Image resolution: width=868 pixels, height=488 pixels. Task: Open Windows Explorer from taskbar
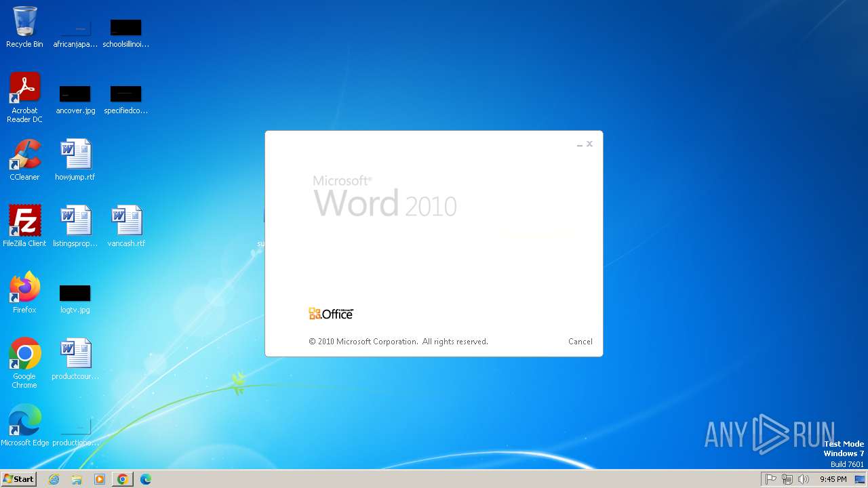point(77,479)
